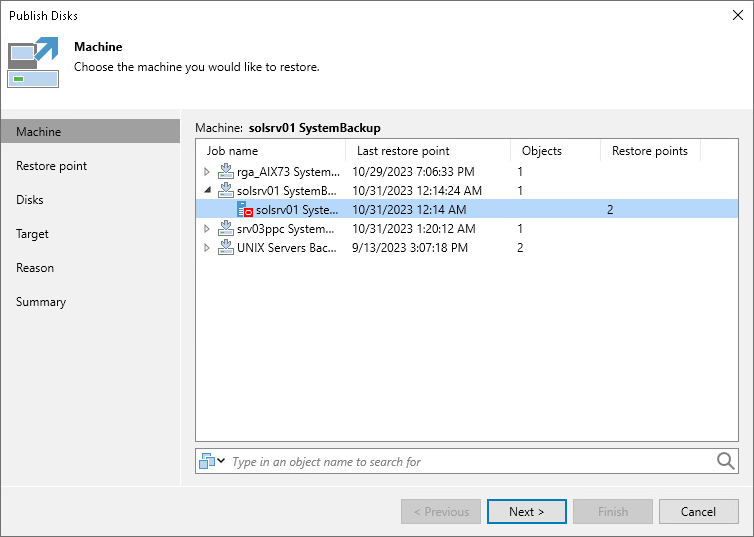The image size is (754, 537).
Task: Go to the Restore point step
Action: point(51,166)
